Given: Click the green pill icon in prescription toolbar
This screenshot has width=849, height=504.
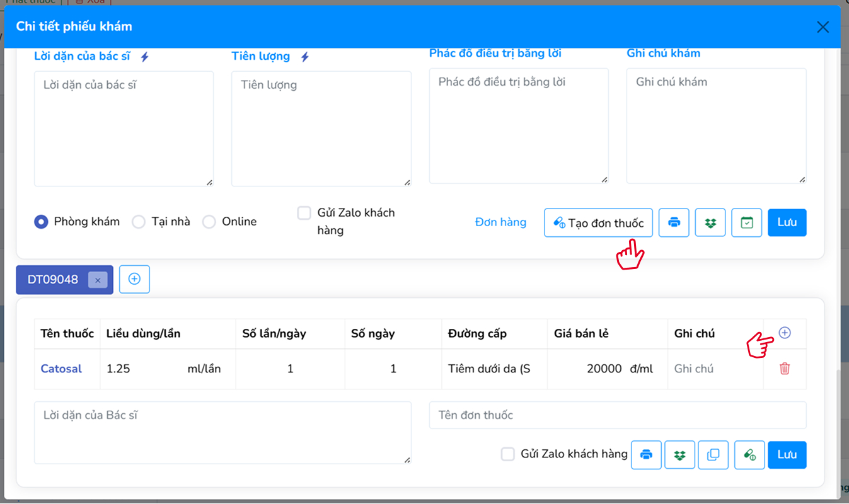Looking at the screenshot, I should pyautogui.click(x=749, y=454).
